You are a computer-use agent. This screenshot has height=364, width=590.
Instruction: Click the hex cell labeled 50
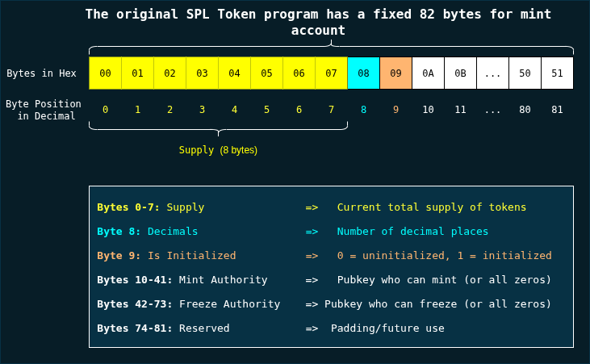coord(525,73)
